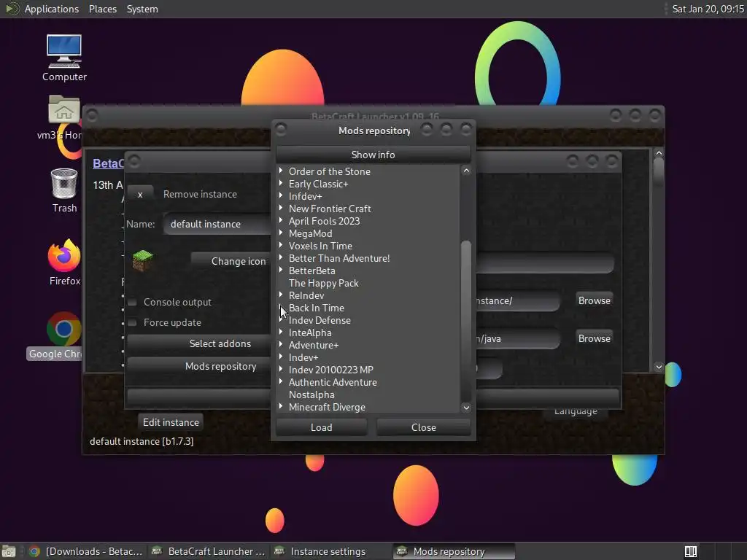The image size is (747, 560).
Task: Select the InteAlpha mod row
Action: (x=310, y=332)
